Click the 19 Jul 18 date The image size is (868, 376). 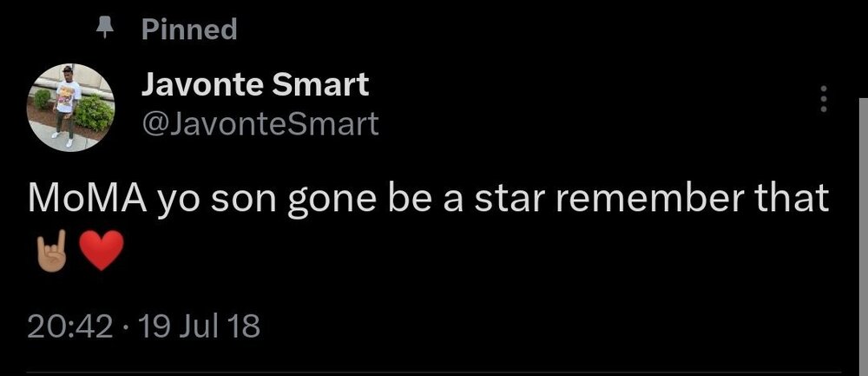click(199, 327)
